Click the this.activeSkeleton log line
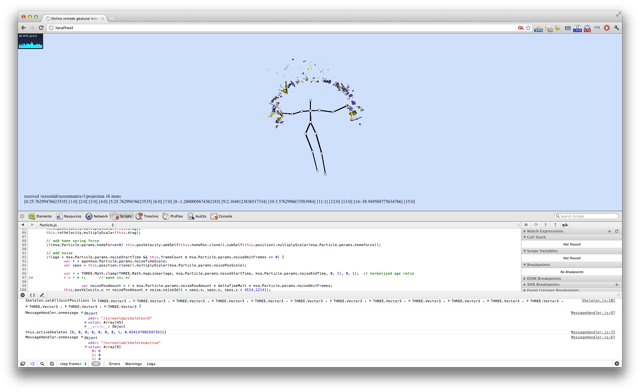This screenshot has width=640, height=392. click(x=96, y=332)
